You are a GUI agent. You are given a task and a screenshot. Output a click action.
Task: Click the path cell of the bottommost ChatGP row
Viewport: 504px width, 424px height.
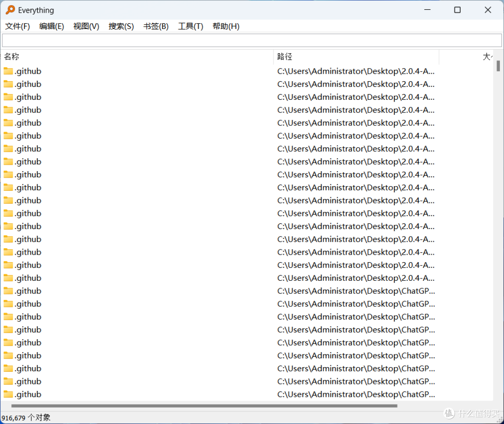point(356,395)
